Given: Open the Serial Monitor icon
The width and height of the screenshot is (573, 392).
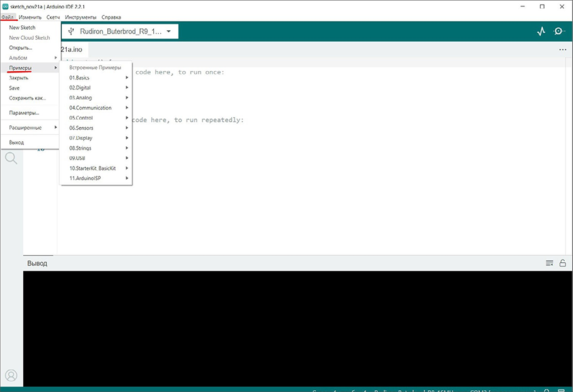Looking at the screenshot, I should [x=559, y=32].
